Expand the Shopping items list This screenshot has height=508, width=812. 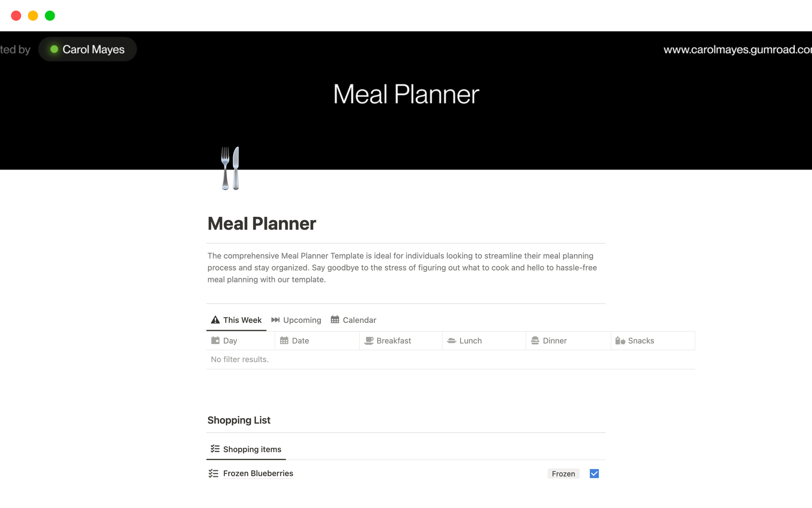click(251, 449)
